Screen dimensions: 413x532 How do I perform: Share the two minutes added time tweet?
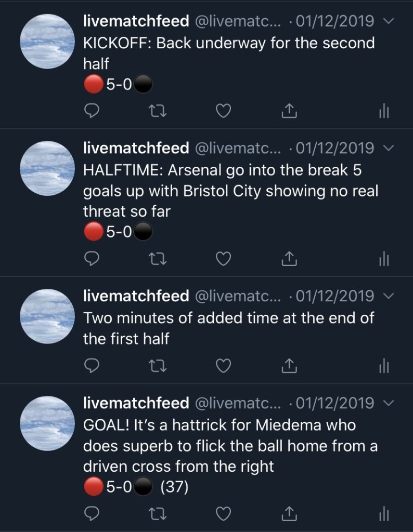click(289, 366)
